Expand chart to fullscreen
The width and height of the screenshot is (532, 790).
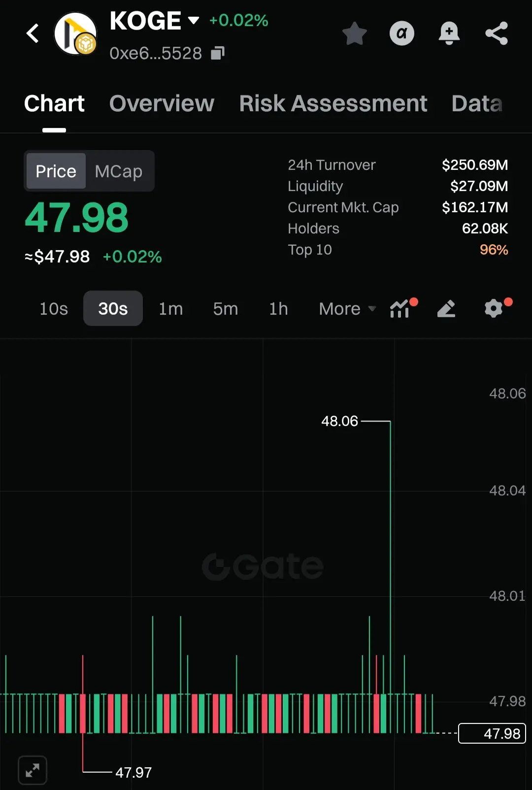33,770
